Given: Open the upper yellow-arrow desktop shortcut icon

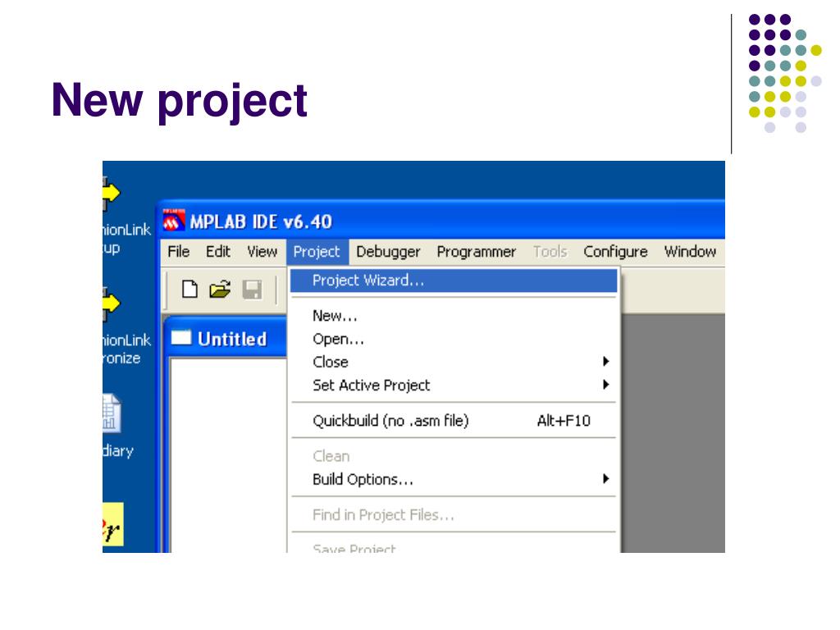Looking at the screenshot, I should click(x=111, y=193).
